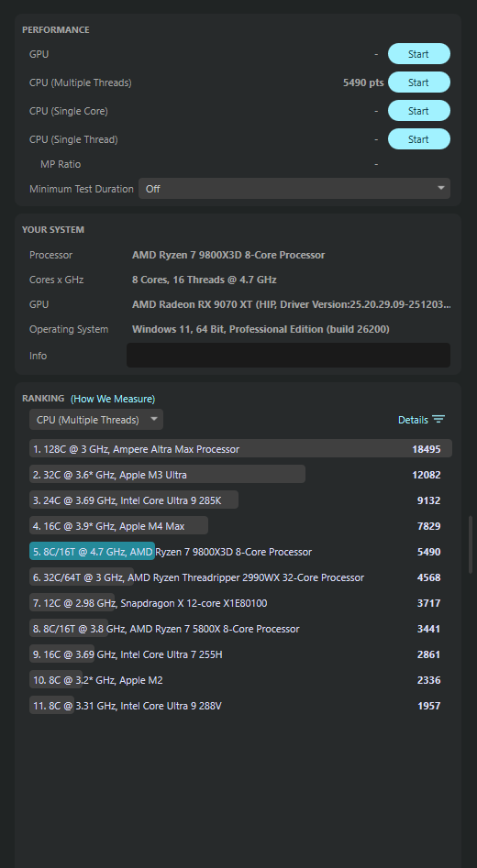Start the CPU (Single Core) test
The height and width of the screenshot is (868, 477).
[419, 111]
